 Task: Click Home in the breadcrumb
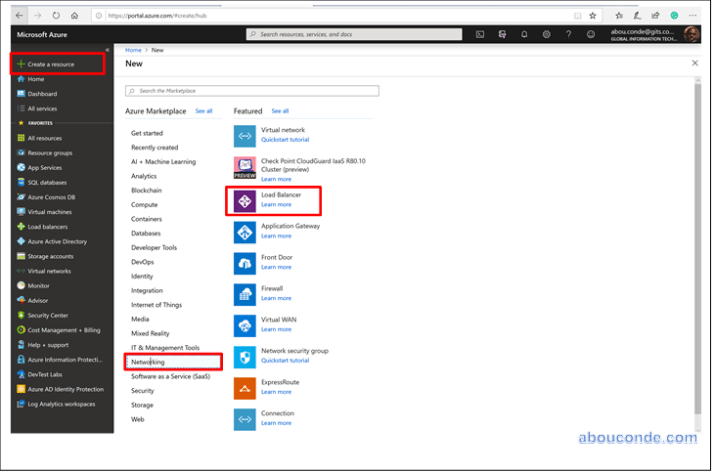click(x=132, y=49)
